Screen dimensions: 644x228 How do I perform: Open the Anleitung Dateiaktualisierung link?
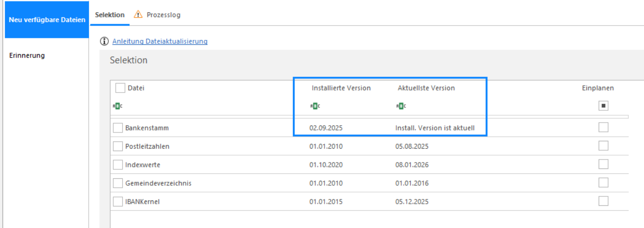[x=160, y=41]
